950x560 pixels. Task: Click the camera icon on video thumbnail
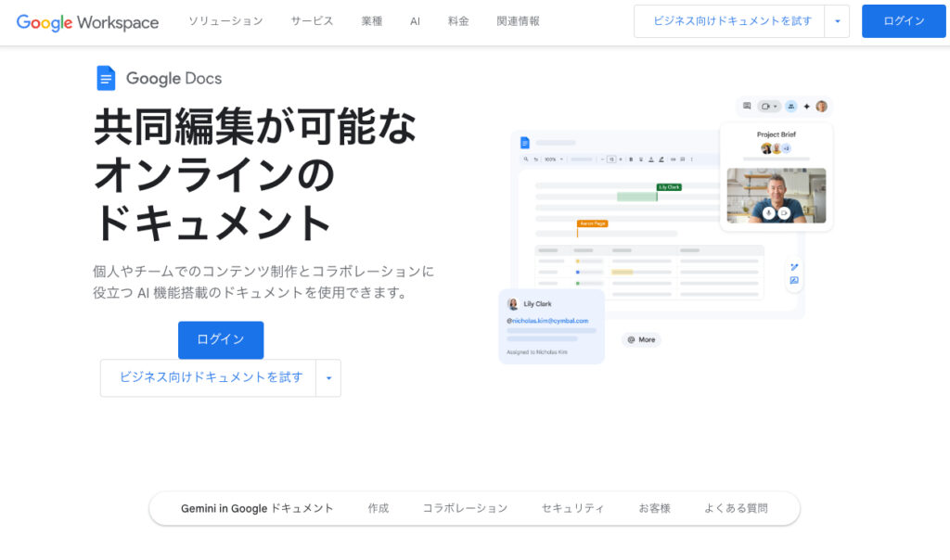[784, 213]
